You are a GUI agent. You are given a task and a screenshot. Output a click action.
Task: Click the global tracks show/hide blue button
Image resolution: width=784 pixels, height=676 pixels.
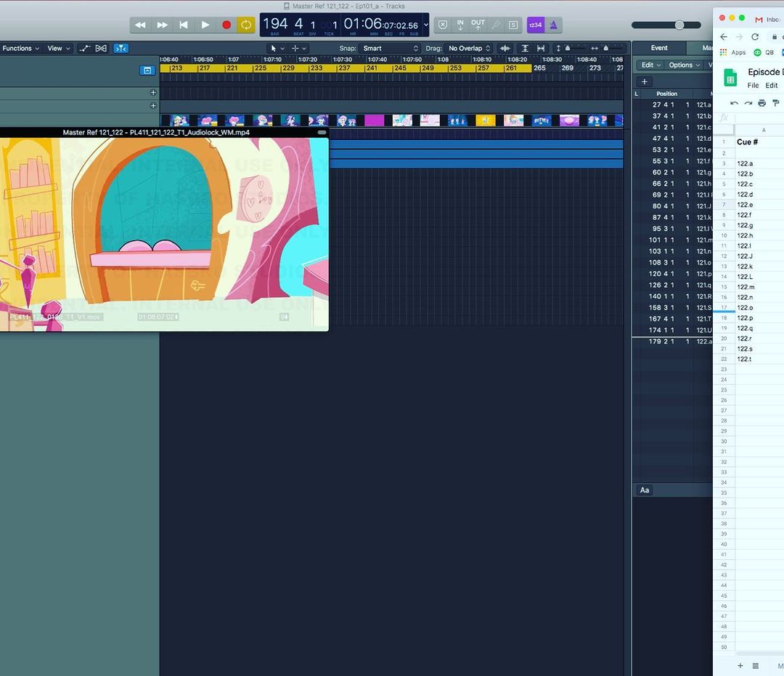click(x=147, y=70)
